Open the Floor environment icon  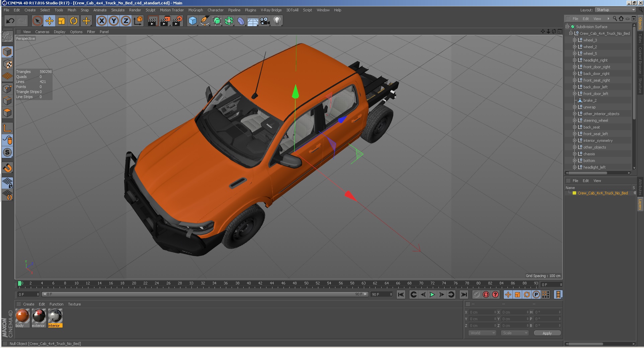click(253, 21)
